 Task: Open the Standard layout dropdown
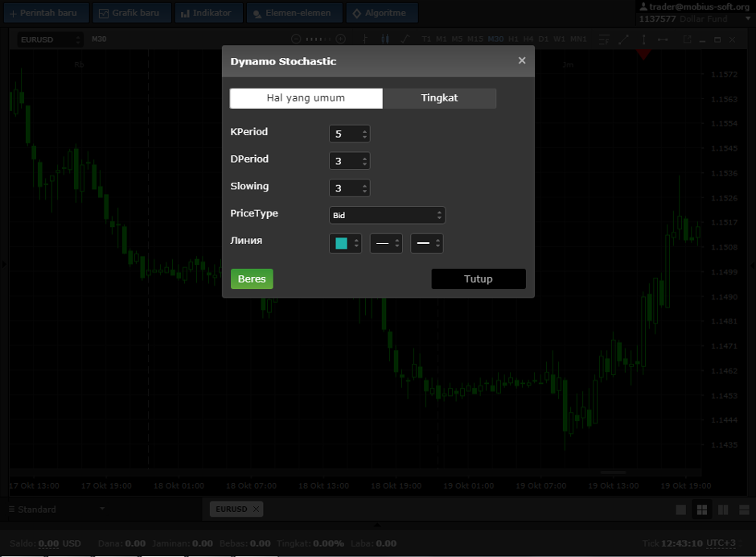click(57, 510)
